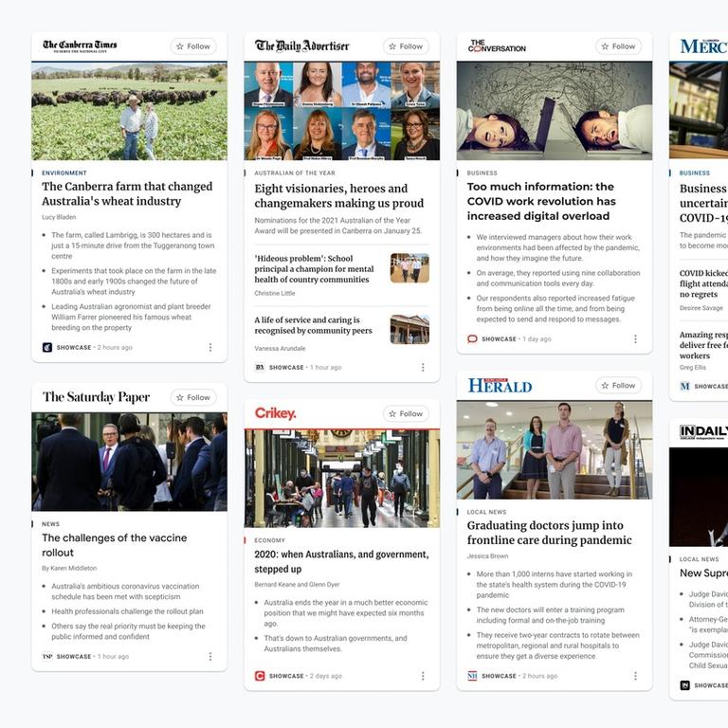Open Too much information COVID headline
Screen dimensions: 728x728
point(541,201)
